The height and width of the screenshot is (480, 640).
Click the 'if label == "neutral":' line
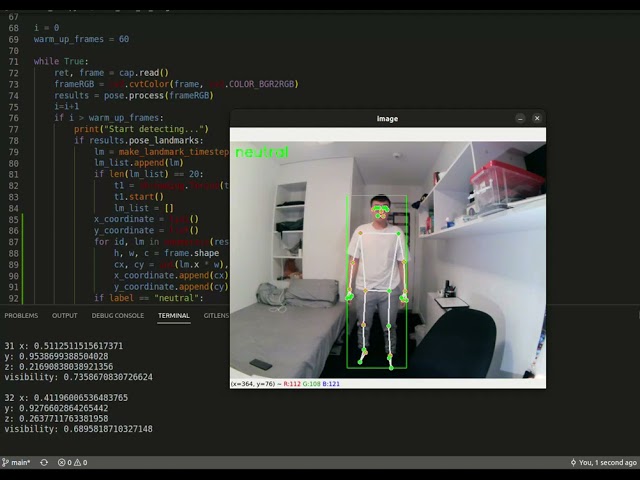[149, 298]
